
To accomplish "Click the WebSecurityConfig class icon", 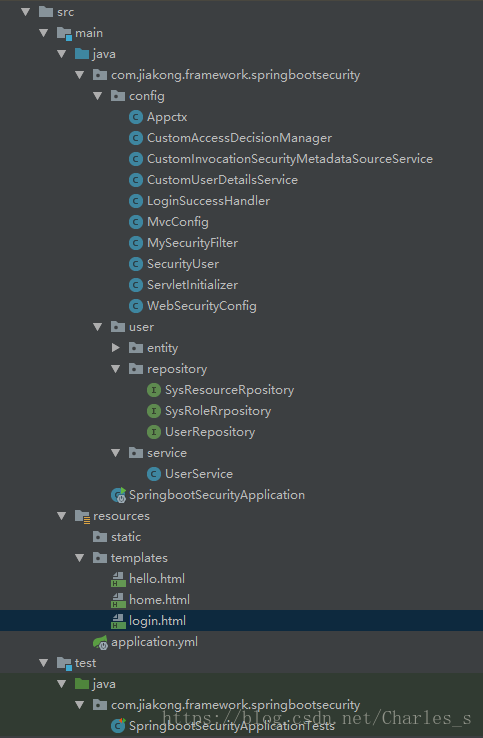I will (x=136, y=306).
